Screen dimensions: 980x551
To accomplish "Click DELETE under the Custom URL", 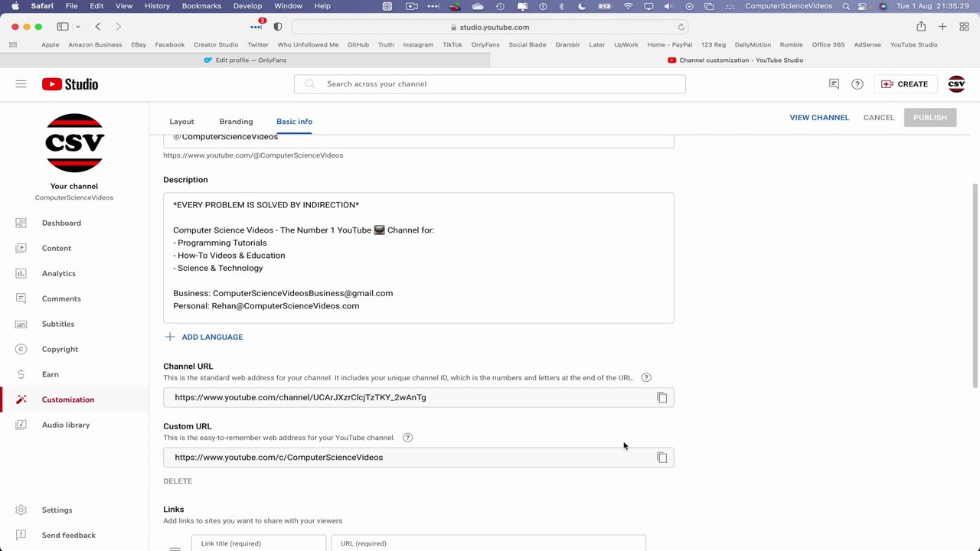I will click(x=178, y=481).
